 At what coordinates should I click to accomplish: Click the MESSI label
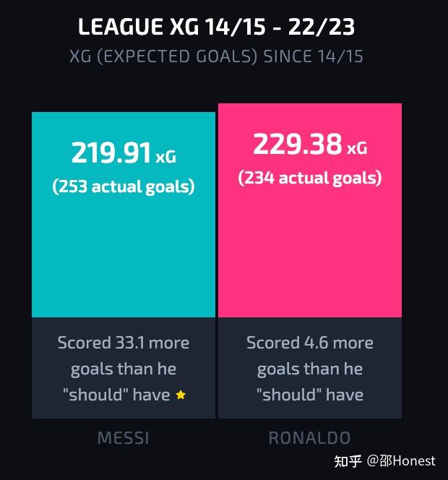(x=124, y=438)
